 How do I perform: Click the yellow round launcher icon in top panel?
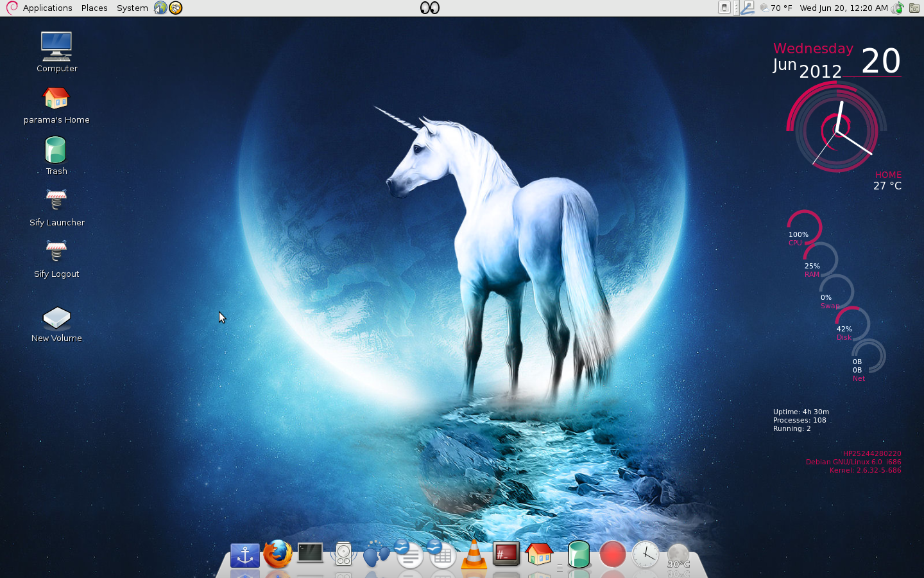pyautogui.click(x=176, y=8)
